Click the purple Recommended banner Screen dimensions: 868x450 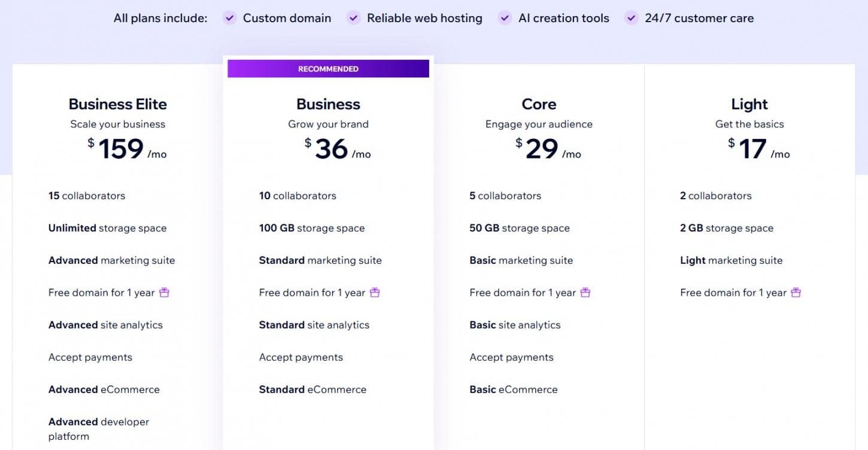pyautogui.click(x=328, y=69)
